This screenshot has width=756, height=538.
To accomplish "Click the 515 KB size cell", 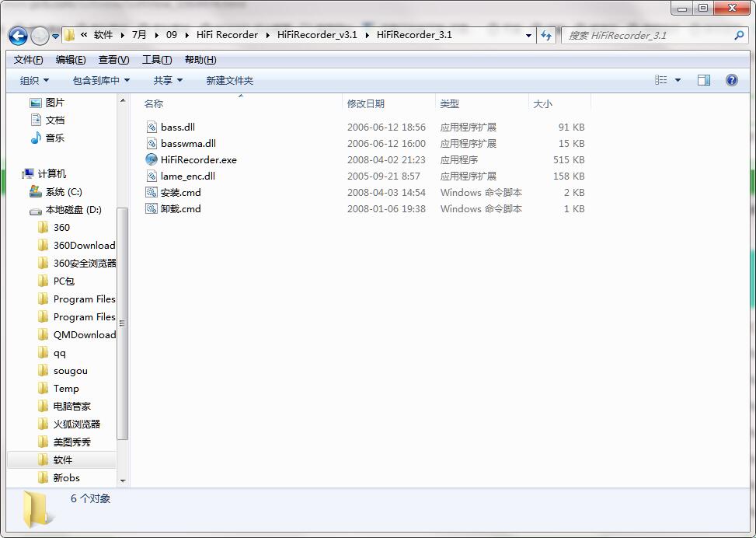I will [569, 159].
